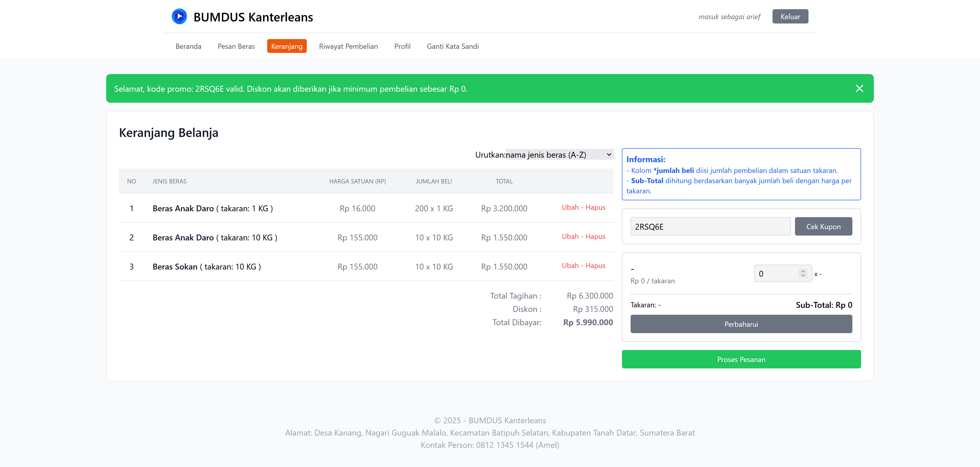Click the '© 2025 - BUMDUS Kanterleans' footer text

point(490,420)
